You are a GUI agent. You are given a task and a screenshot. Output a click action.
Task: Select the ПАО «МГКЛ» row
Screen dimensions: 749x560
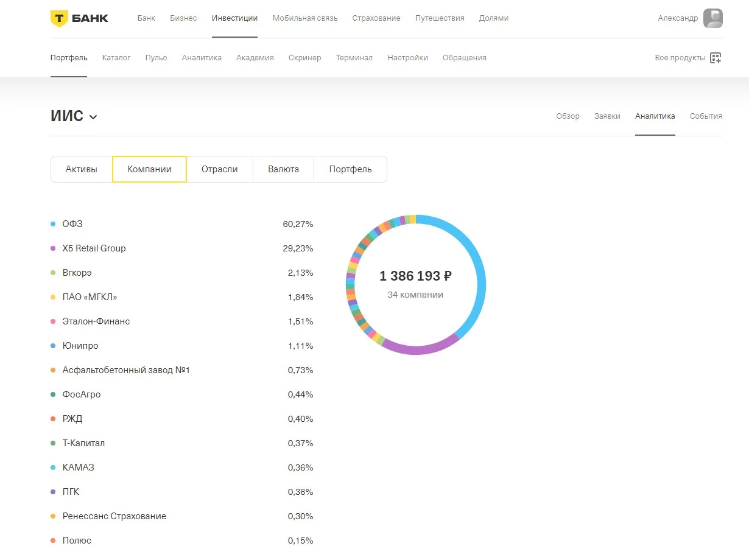[181, 297]
